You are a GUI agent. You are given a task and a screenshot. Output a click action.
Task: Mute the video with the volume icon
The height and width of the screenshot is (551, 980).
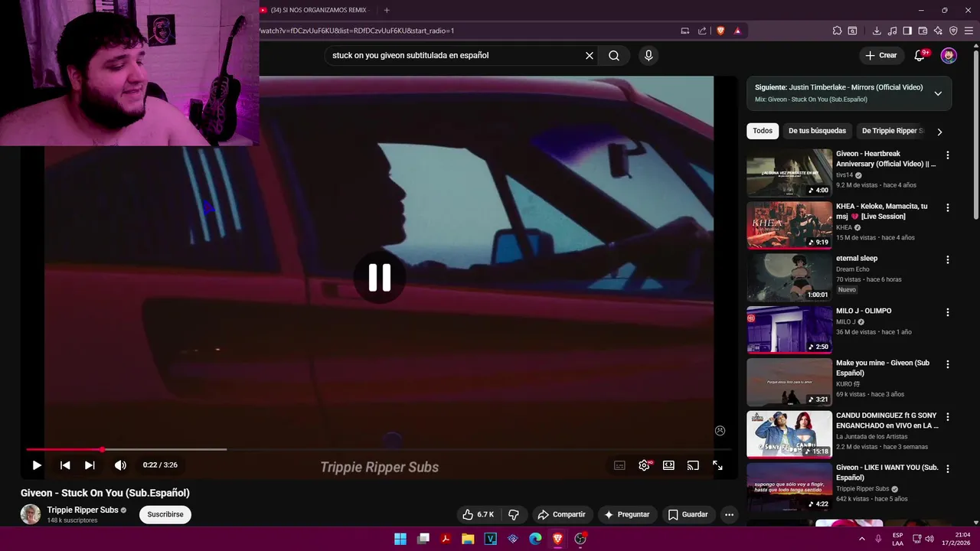coord(120,465)
